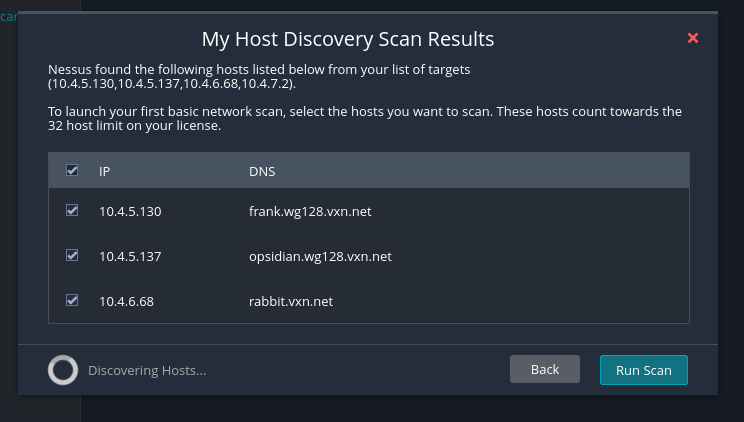Go back using the Back button

[x=545, y=369]
